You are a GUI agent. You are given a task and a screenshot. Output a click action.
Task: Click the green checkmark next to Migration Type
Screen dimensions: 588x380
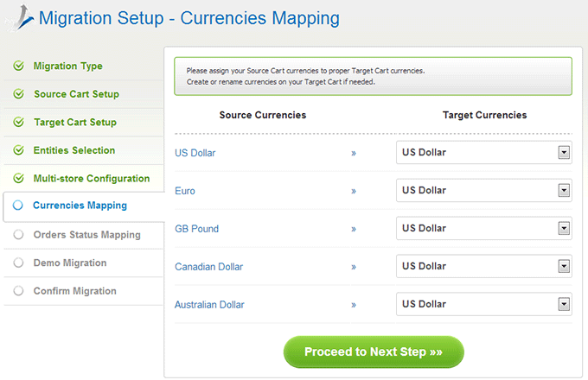18,66
